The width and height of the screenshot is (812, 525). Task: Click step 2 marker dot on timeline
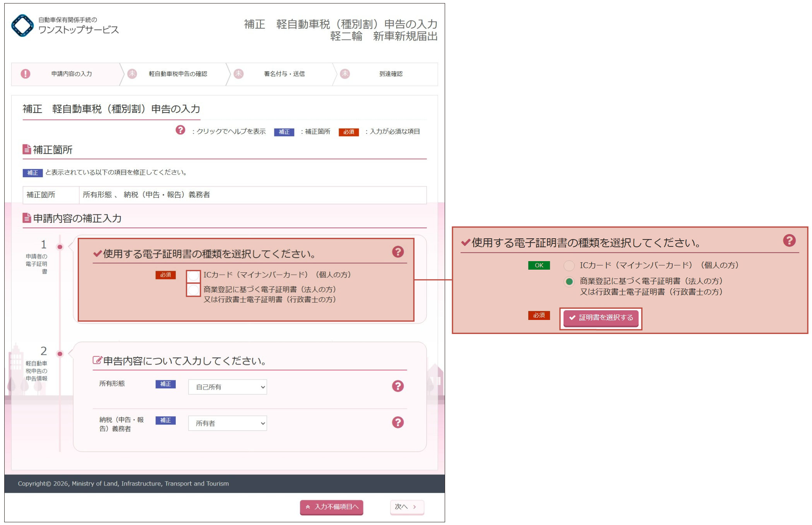[x=60, y=354]
